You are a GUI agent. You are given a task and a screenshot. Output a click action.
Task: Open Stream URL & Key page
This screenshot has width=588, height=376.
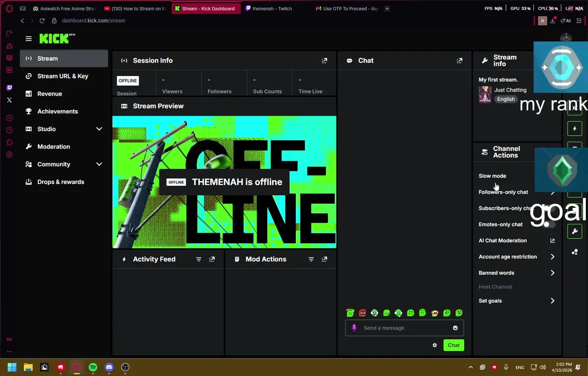pyautogui.click(x=64, y=76)
